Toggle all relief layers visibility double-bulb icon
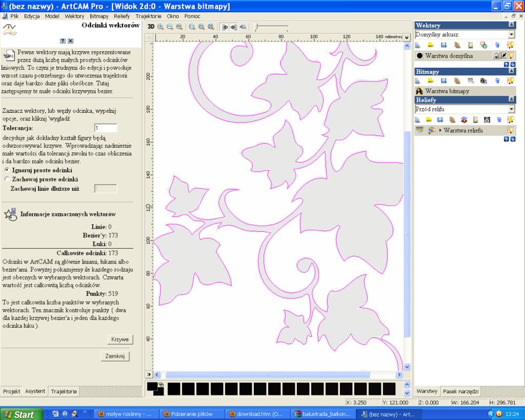Screen dimensions: 525x420 click(510, 119)
